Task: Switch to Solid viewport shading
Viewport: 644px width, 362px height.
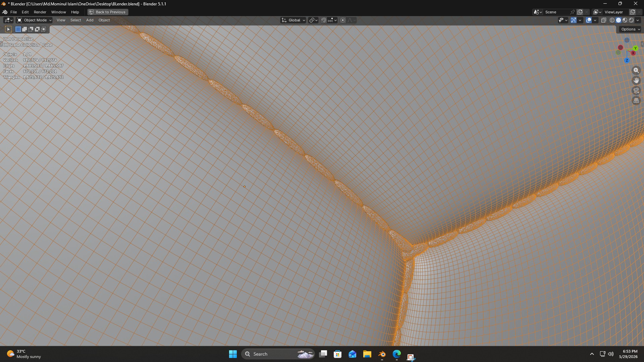Action: tap(619, 20)
